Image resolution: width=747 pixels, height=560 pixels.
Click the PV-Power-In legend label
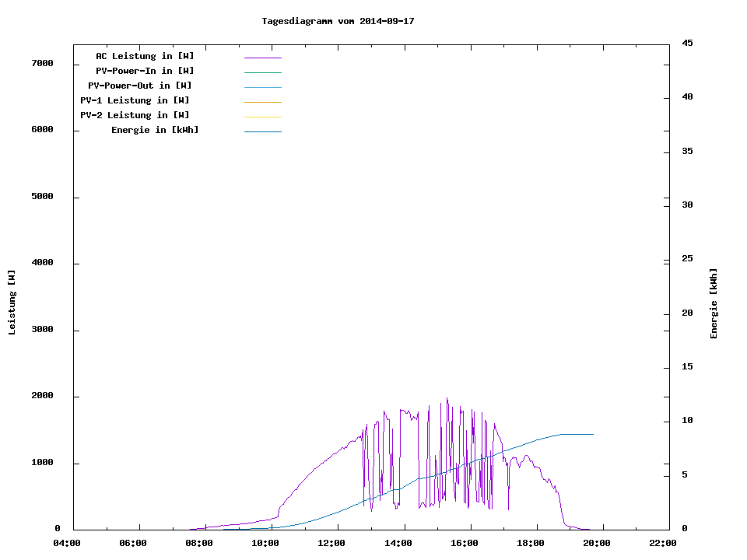145,71
